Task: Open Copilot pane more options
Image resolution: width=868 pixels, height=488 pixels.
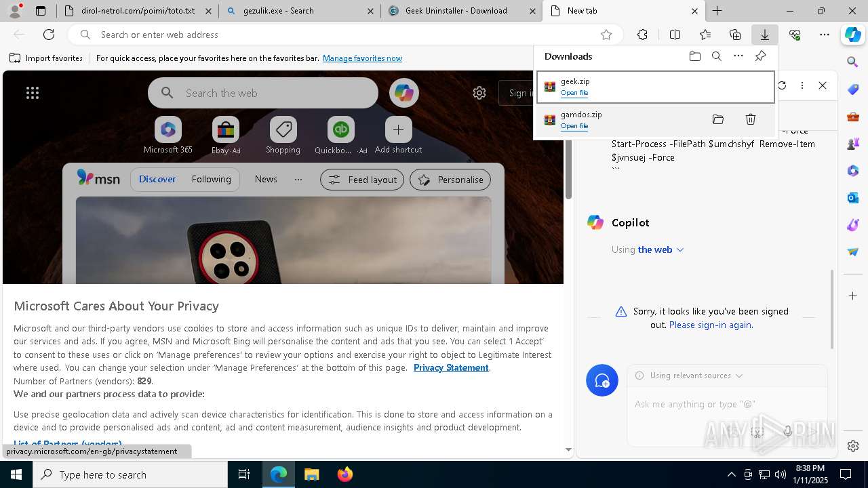Action: [x=802, y=85]
